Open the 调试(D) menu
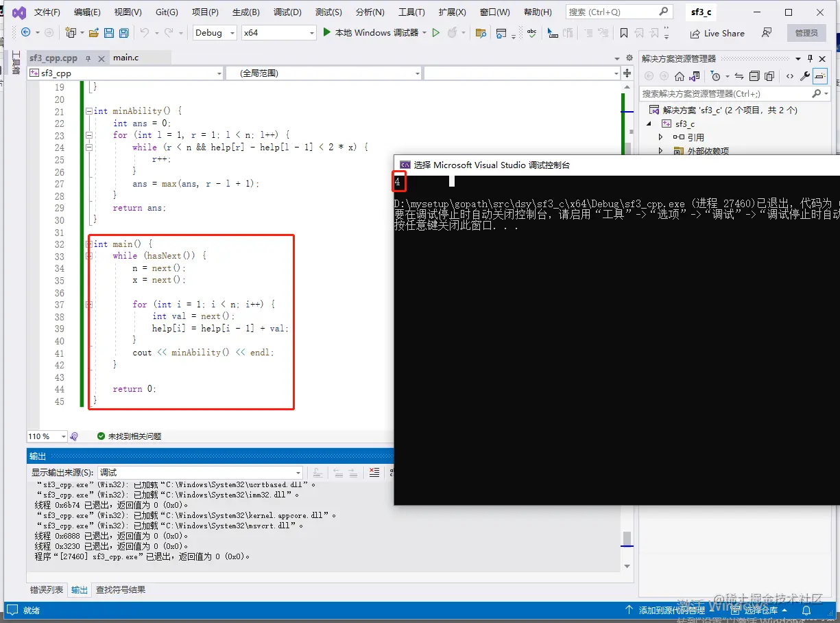Screen dimensions: 840x623 (x=287, y=12)
